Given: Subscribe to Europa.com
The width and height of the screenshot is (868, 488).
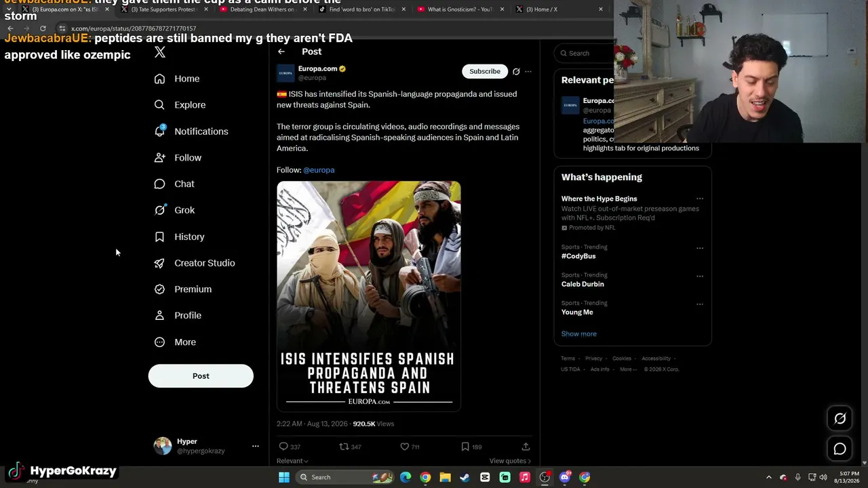Looking at the screenshot, I should (x=485, y=71).
